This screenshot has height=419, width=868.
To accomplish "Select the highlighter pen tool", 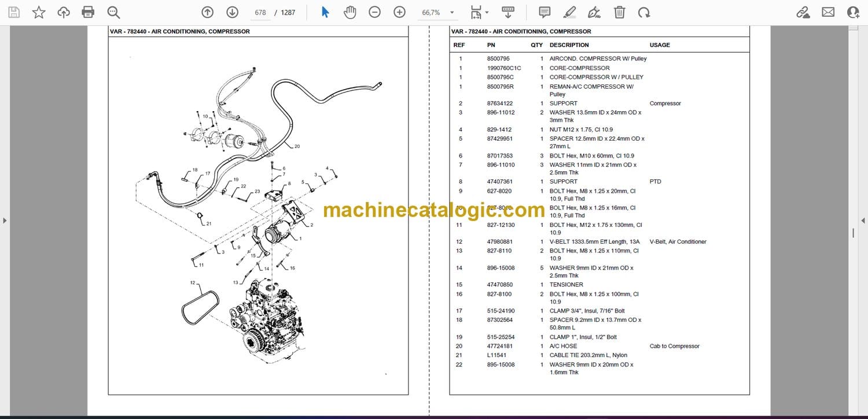I will [569, 12].
